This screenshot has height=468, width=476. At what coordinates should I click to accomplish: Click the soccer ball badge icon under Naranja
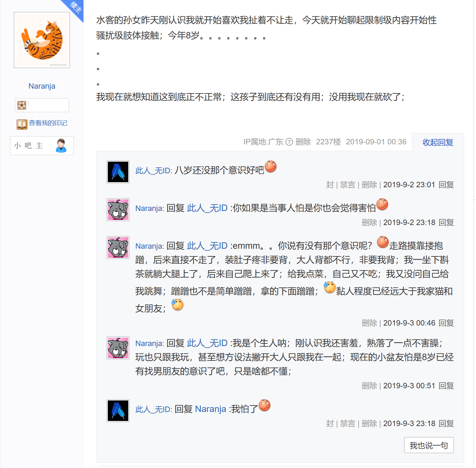pos(22,105)
